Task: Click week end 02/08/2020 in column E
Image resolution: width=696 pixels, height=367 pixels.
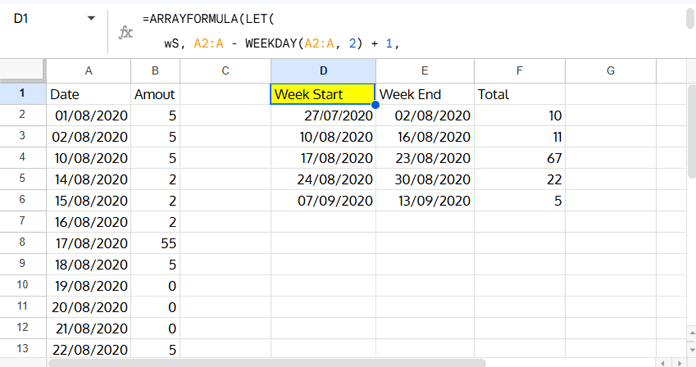Action: point(425,115)
